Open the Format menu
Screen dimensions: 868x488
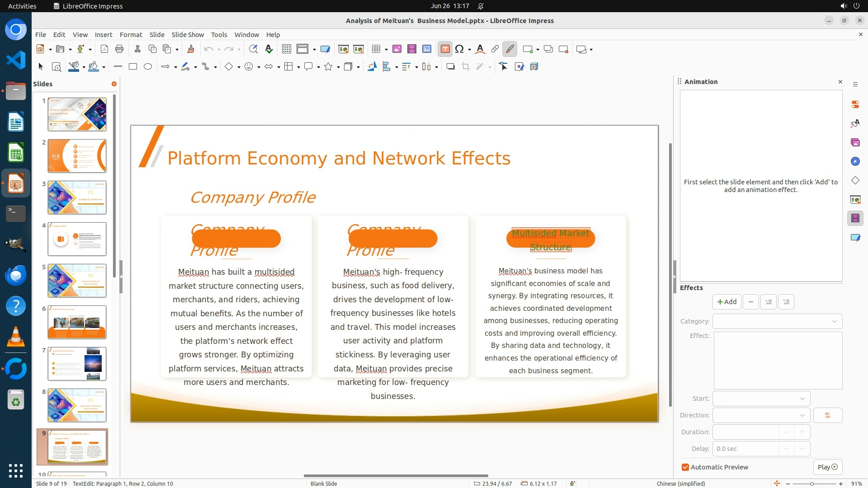[x=131, y=35]
